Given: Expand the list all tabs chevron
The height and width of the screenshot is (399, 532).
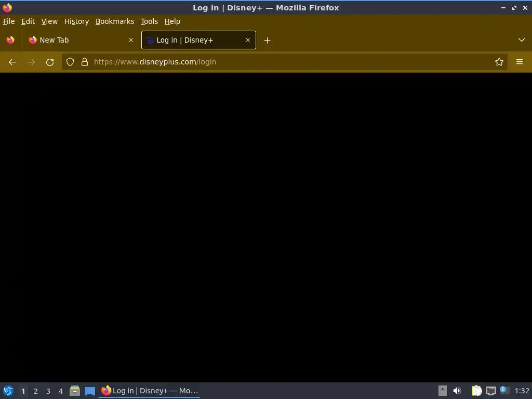Looking at the screenshot, I should coord(522,40).
